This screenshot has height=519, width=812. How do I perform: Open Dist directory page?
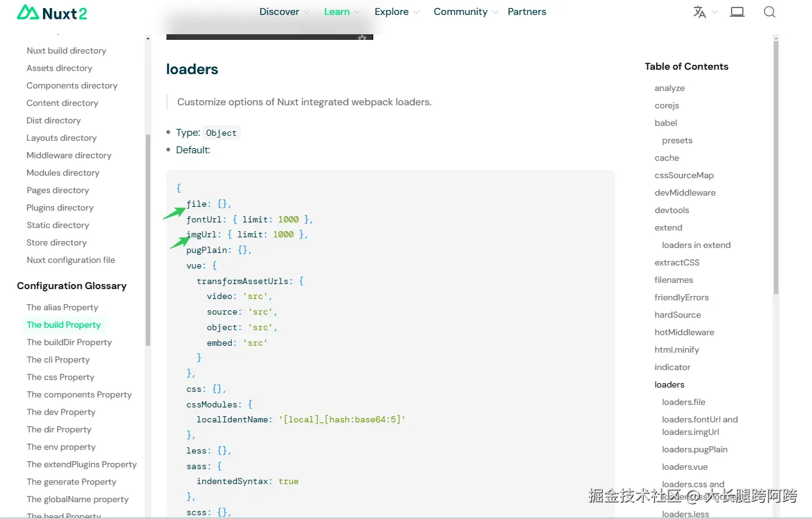[x=54, y=120]
